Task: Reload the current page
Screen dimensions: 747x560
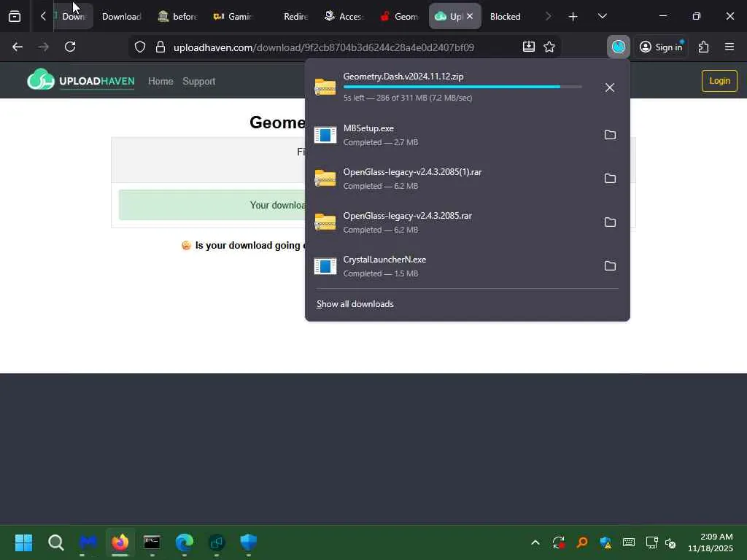Action: pyautogui.click(x=70, y=47)
